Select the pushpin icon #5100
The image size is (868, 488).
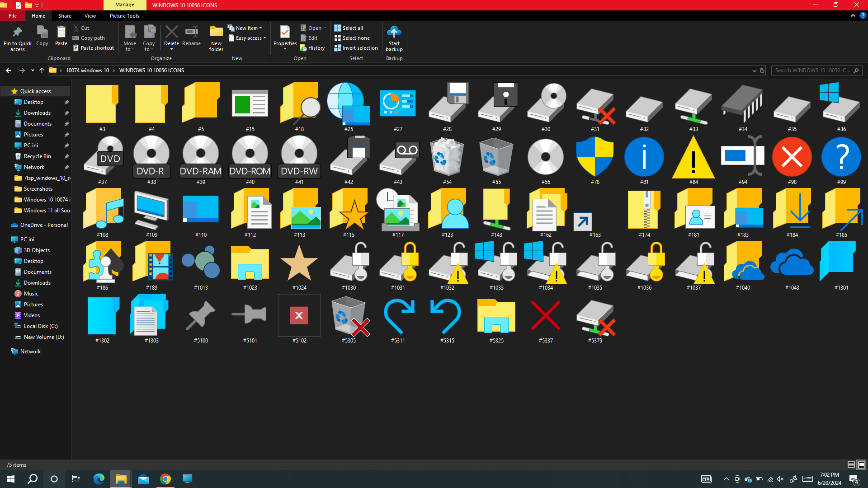200,315
